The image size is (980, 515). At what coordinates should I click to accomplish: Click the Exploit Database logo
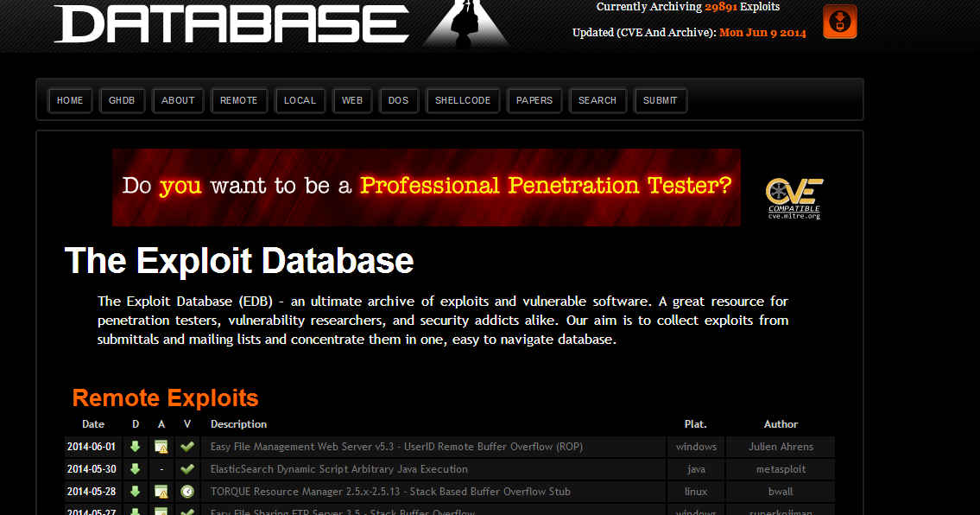pos(281,24)
